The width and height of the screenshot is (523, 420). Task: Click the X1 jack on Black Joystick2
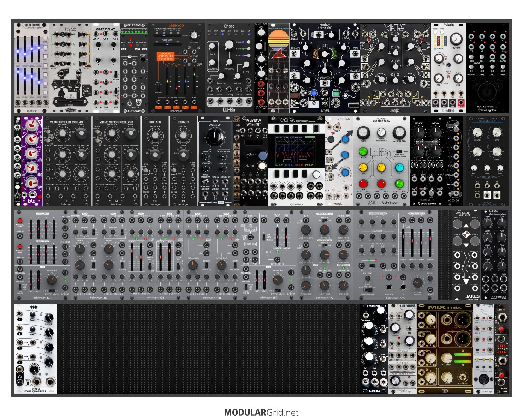coord(471,36)
